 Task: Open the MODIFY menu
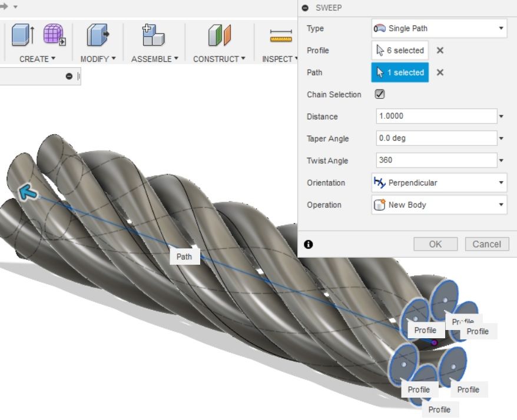(98, 59)
